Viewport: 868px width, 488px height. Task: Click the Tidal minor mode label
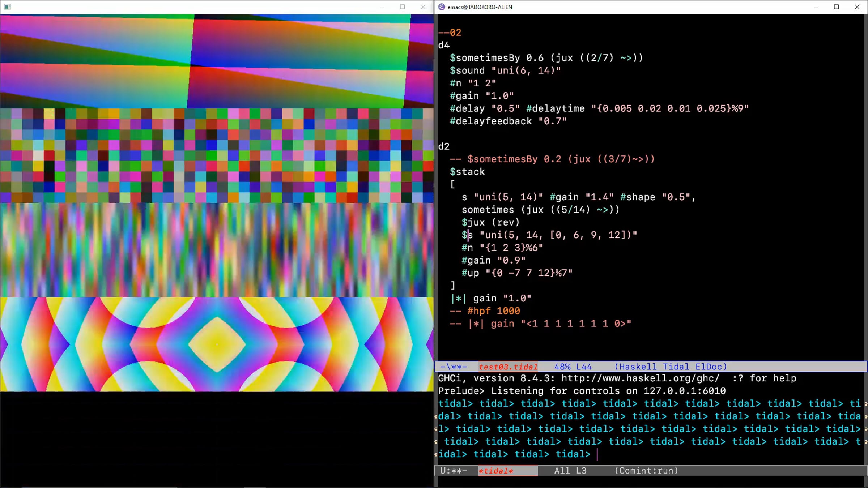tap(676, 367)
